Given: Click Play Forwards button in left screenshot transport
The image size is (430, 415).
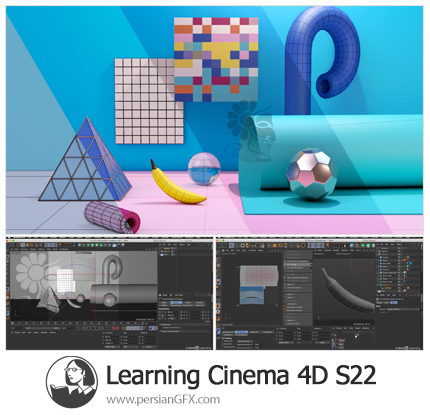Looking at the screenshot, I should 93,328.
